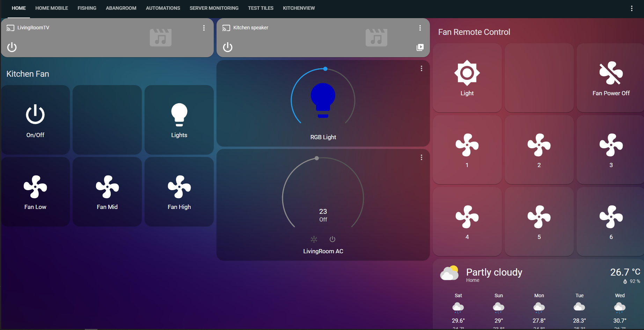Choose fan remote speed 3
This screenshot has width=644, height=330.
[x=611, y=145]
